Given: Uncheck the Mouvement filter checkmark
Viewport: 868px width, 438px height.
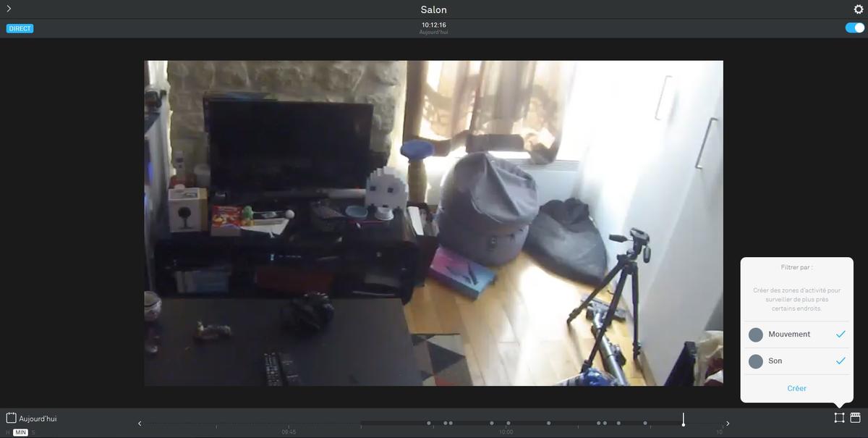Looking at the screenshot, I should point(840,334).
